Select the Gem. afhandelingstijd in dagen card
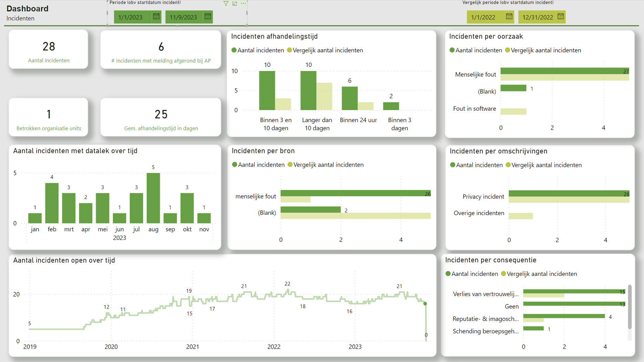This screenshot has height=362, width=644. (x=161, y=117)
